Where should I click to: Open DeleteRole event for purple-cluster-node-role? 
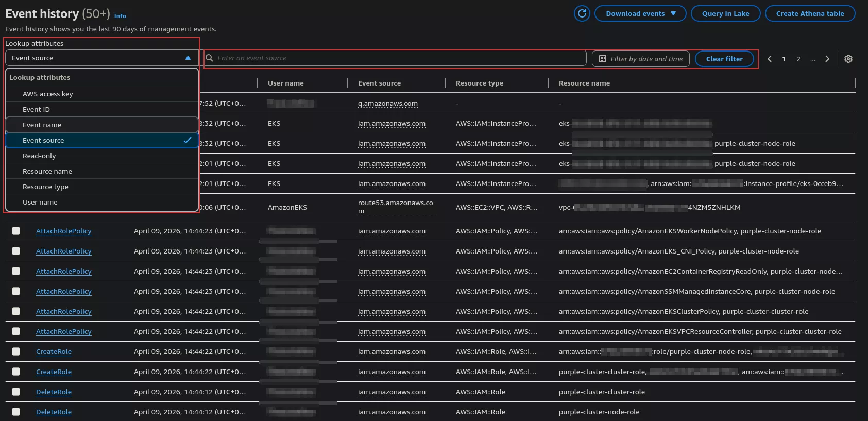[54, 412]
